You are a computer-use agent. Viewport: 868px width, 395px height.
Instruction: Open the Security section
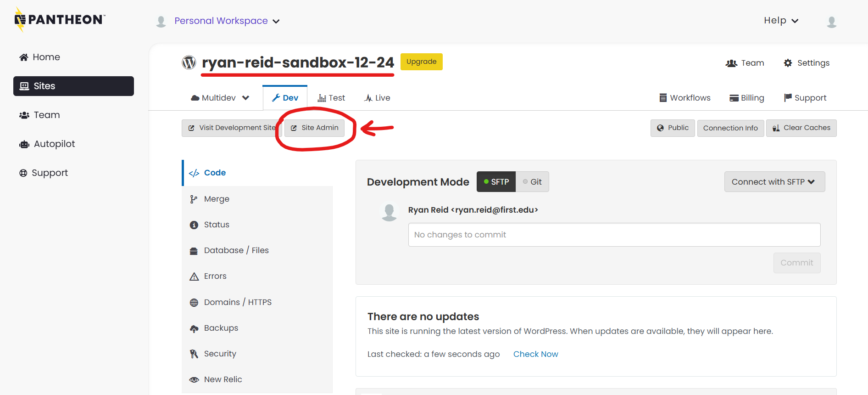[x=257, y=354]
